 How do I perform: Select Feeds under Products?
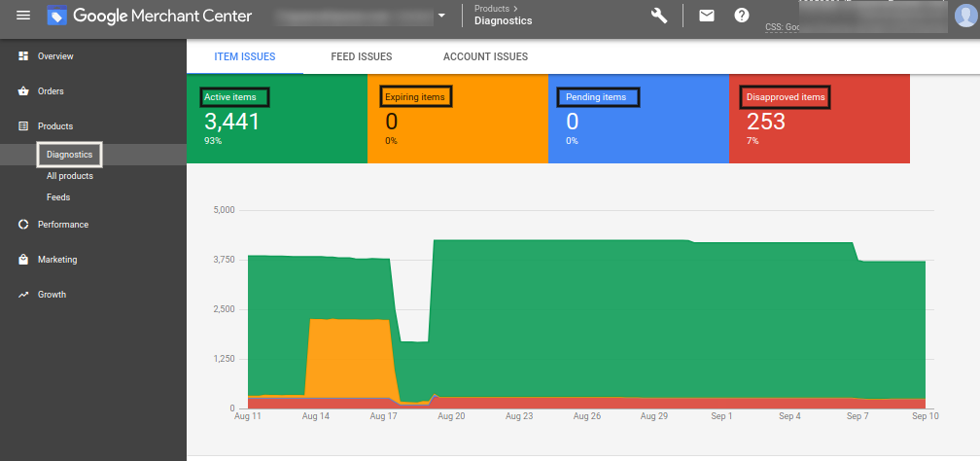(x=58, y=197)
